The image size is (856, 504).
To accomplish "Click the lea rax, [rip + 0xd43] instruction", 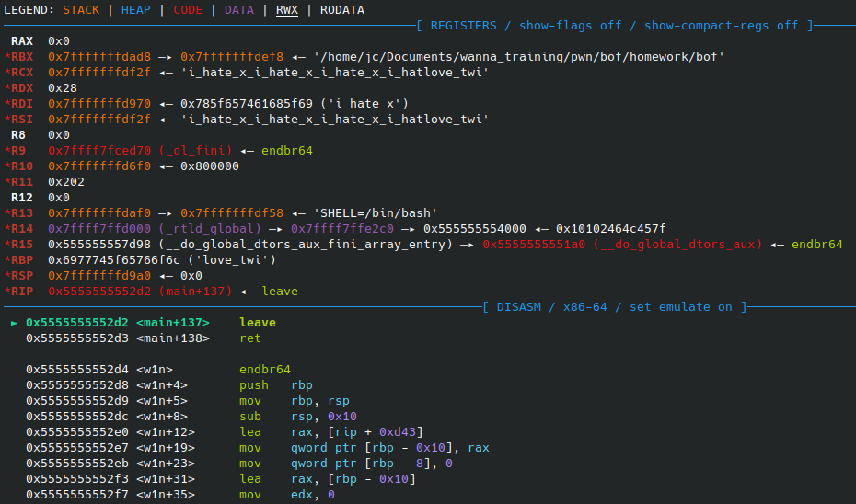I will [x=331, y=432].
